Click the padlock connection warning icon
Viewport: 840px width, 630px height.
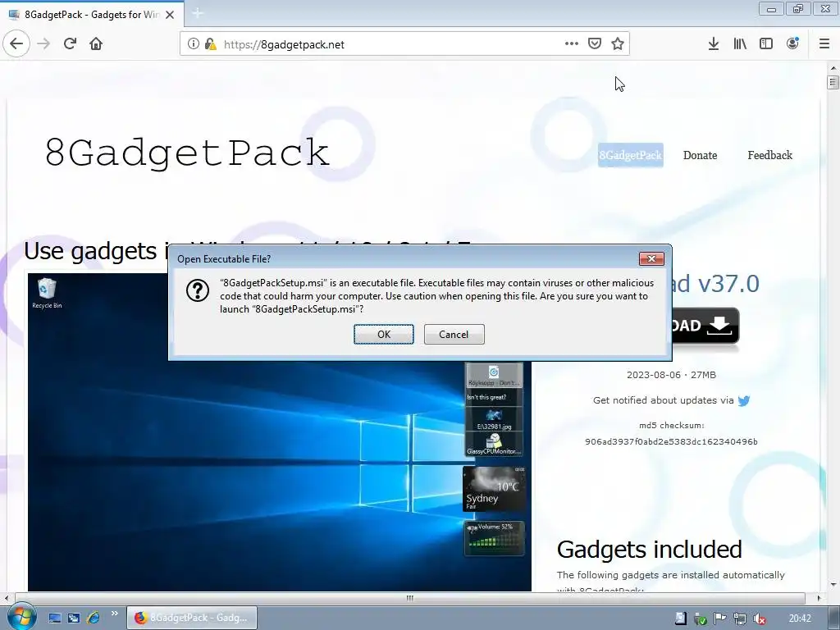coord(211,44)
